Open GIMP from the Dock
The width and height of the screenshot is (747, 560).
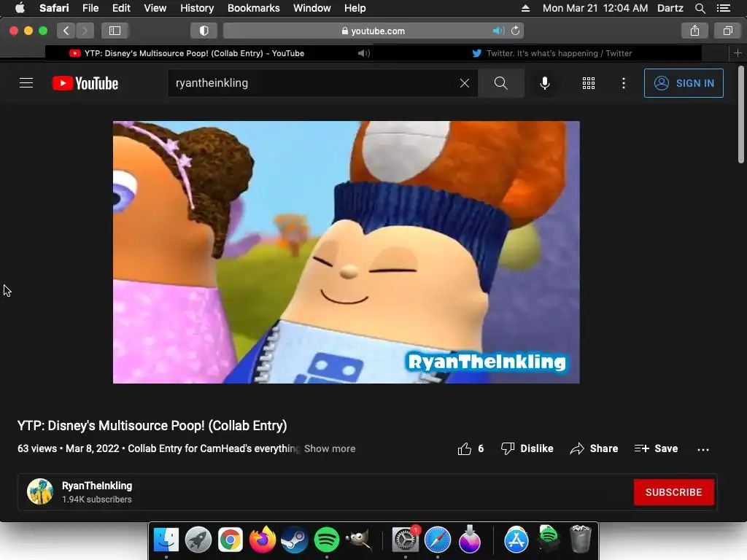pos(358,540)
